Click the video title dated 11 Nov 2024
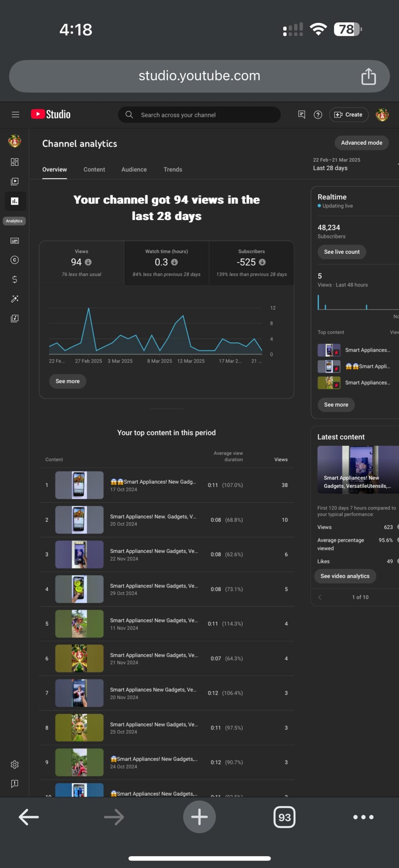The height and width of the screenshot is (868, 399). click(x=154, y=620)
